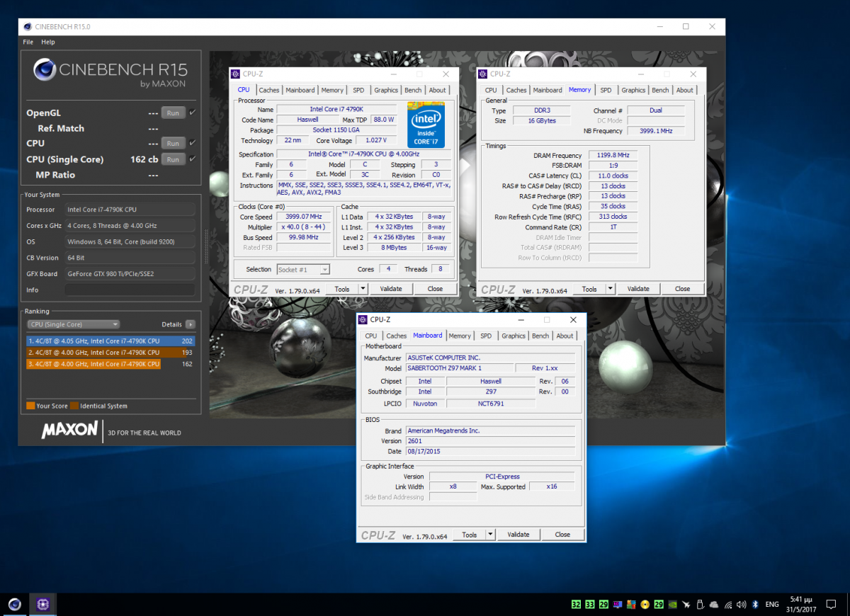Click Close button in the CPU-Z CPU window
Viewport: 850px width, 616px height.
[435, 289]
